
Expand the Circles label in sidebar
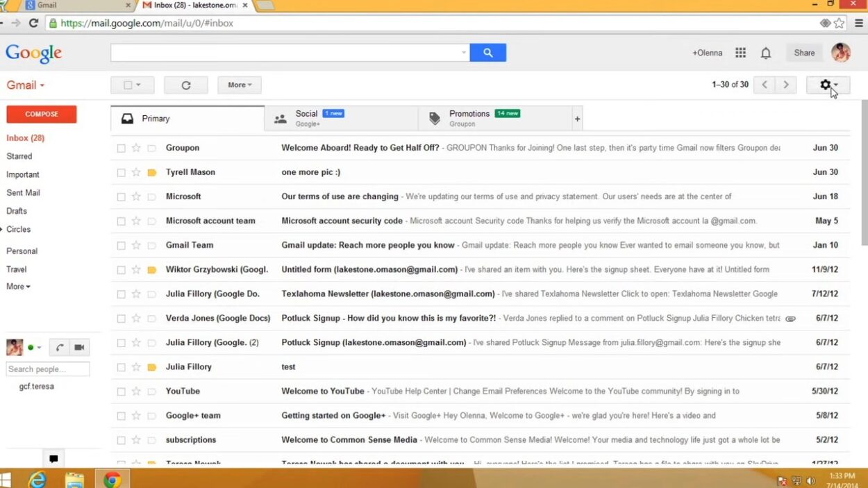click(x=2, y=229)
